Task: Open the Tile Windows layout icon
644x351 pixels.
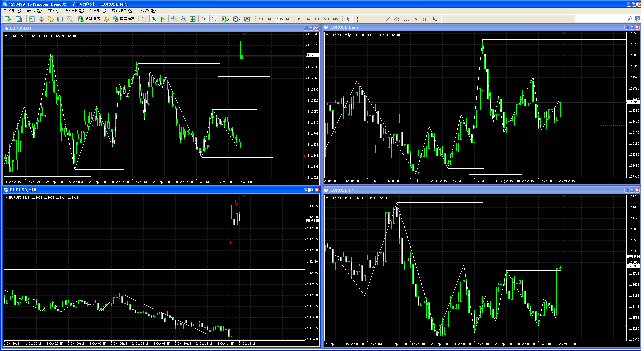Action: coord(193,19)
